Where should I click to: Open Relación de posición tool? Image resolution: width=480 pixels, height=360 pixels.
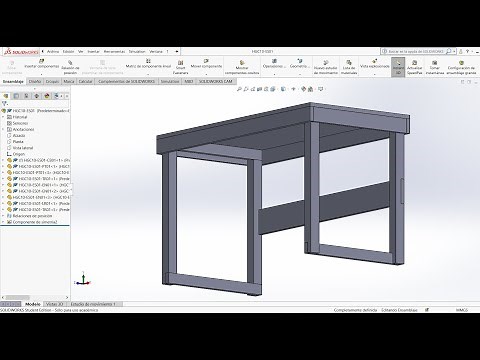coord(70,67)
